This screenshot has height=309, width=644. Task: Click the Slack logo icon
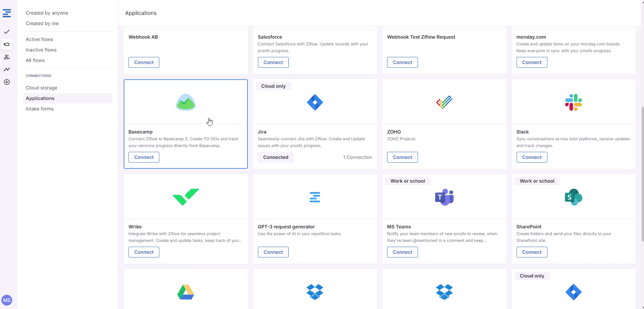(x=573, y=102)
